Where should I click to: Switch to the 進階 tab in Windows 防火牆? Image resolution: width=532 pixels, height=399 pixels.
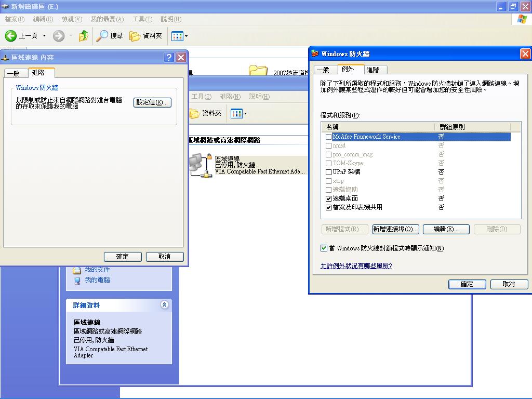coord(375,70)
